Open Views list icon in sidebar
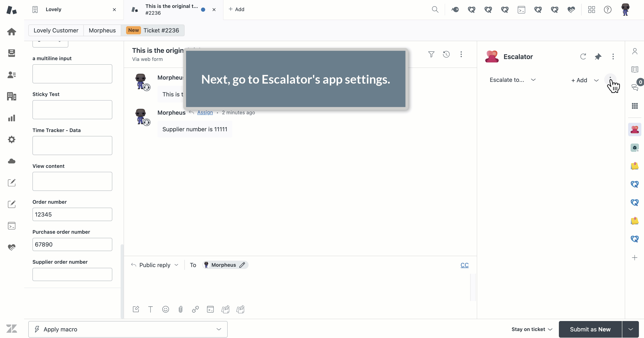Viewport: 644px width, 338px height. point(12,53)
